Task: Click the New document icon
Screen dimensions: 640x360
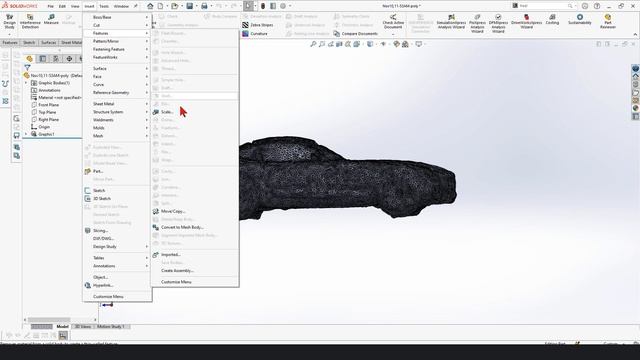Action: pos(160,6)
